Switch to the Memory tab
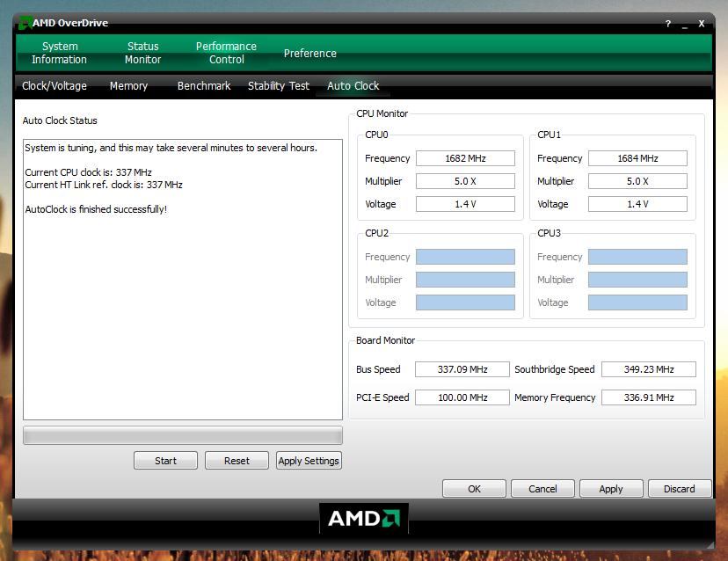Screen dimensions: 728x561 (x=128, y=86)
